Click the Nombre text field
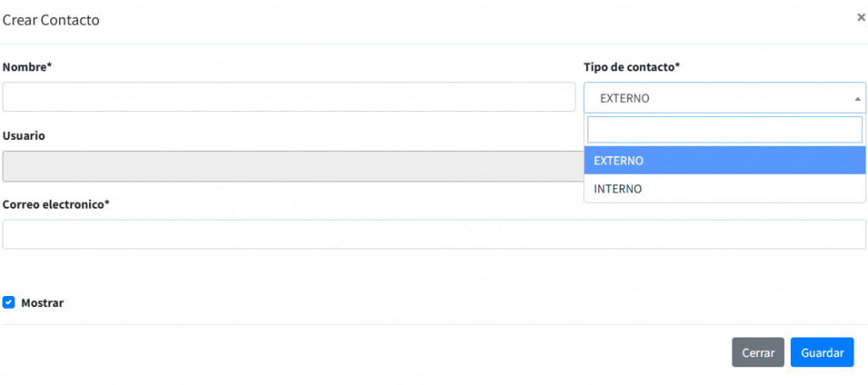Screen dimensions: 868x385 (288, 97)
